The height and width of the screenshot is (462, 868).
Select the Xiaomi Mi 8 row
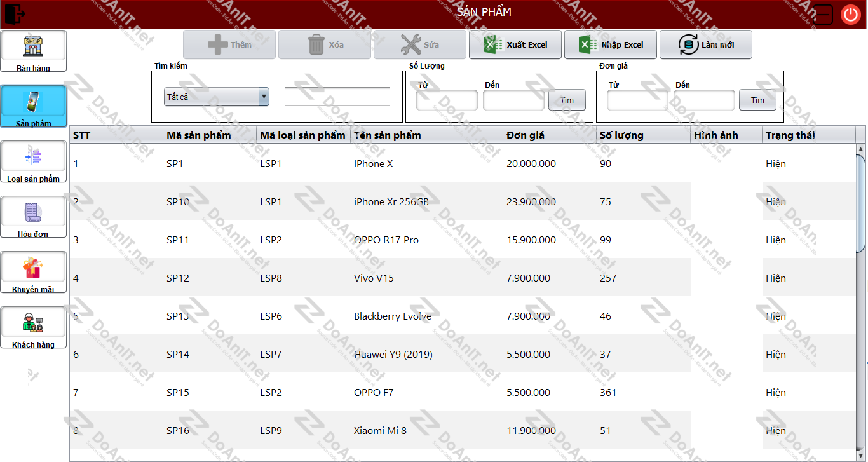(x=463, y=430)
